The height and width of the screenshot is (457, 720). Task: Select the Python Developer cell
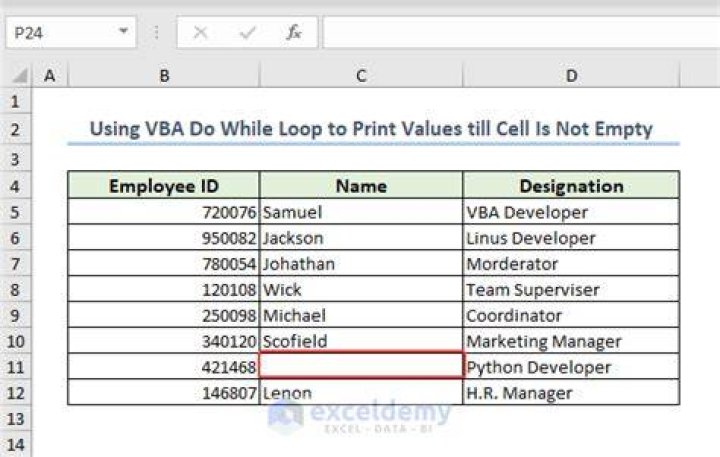pyautogui.click(x=571, y=367)
